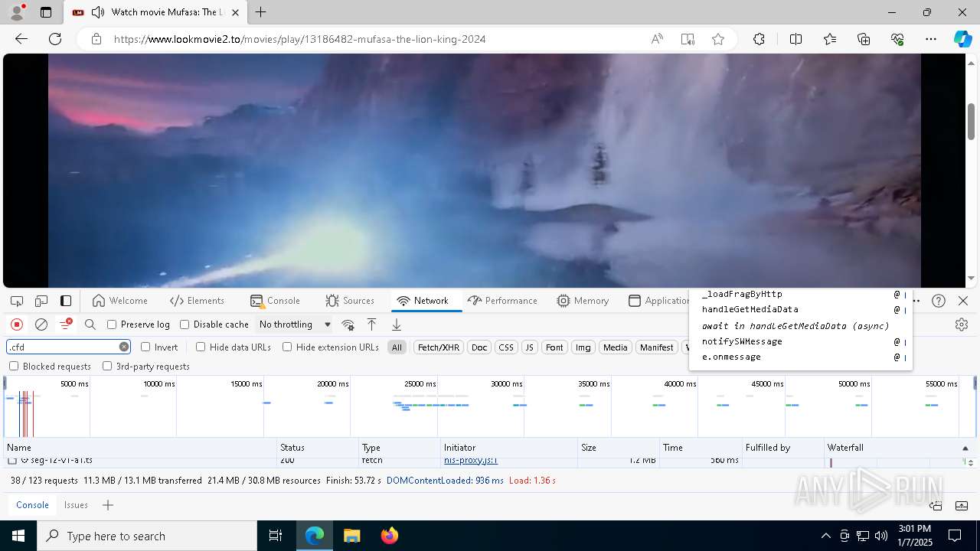The height and width of the screenshot is (551, 980).
Task: Enable Disable cache checkbox
Action: (185, 324)
